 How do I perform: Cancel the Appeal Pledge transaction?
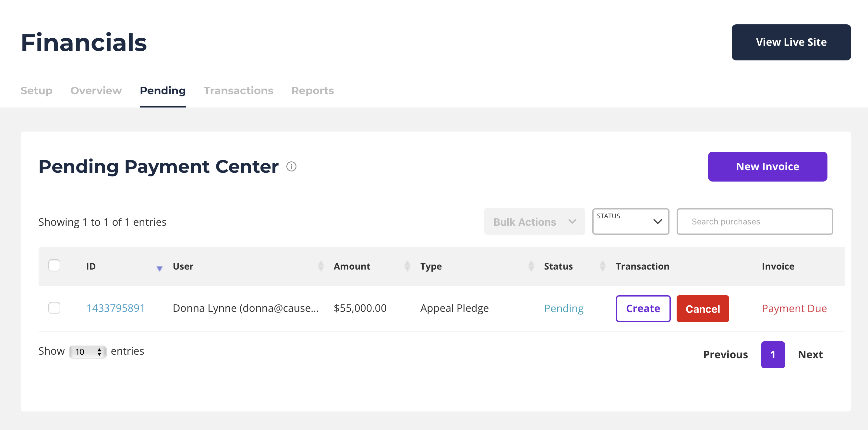702,309
